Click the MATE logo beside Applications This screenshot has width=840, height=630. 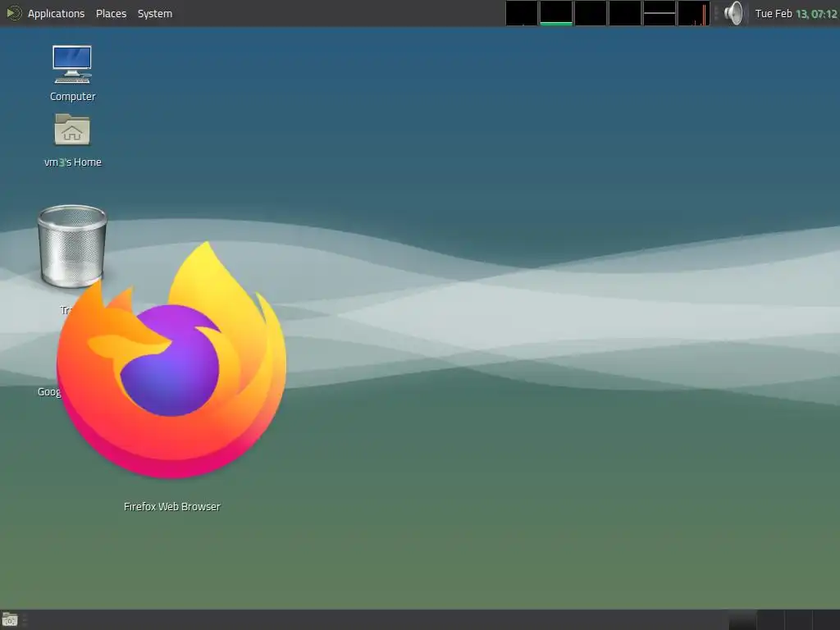pos(13,13)
